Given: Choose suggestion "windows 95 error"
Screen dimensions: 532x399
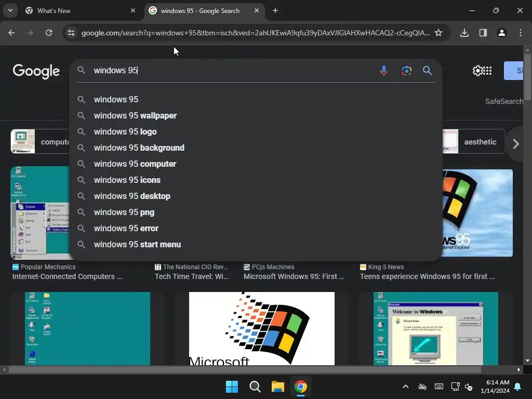Looking at the screenshot, I should [256, 229].
